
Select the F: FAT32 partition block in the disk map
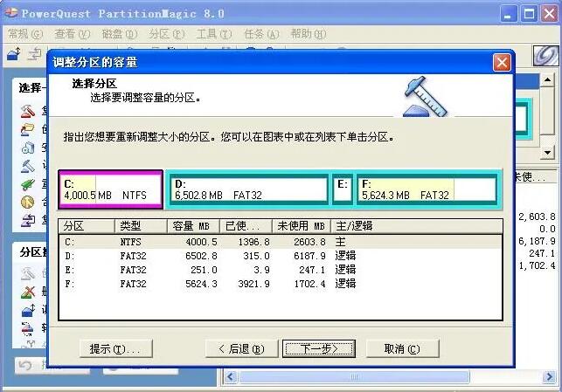[427, 189]
